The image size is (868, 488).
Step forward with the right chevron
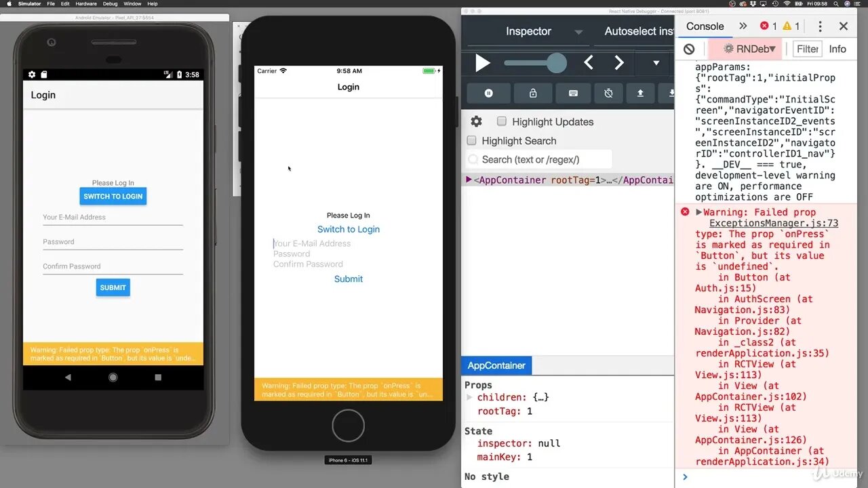coord(618,63)
